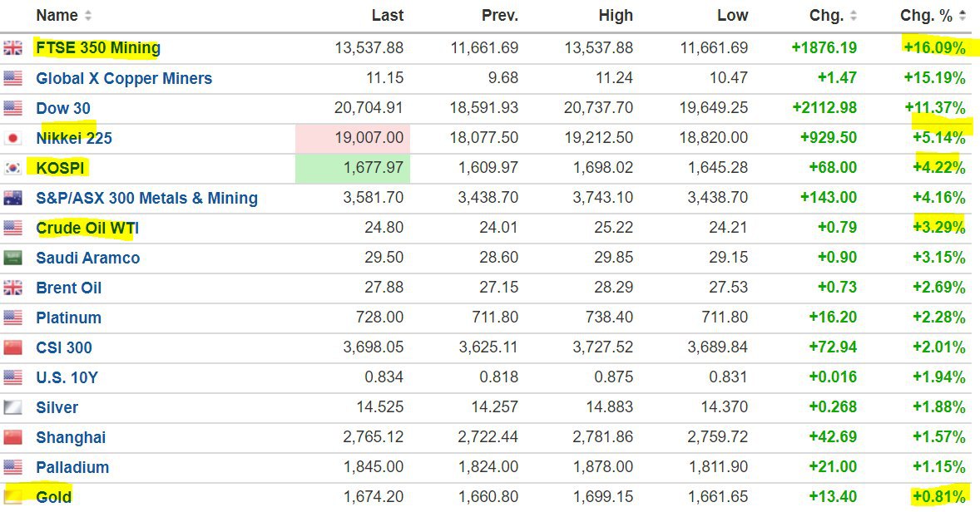Open the Palladium instrument link
Screen dimensions: 980x512
[x=72, y=467]
